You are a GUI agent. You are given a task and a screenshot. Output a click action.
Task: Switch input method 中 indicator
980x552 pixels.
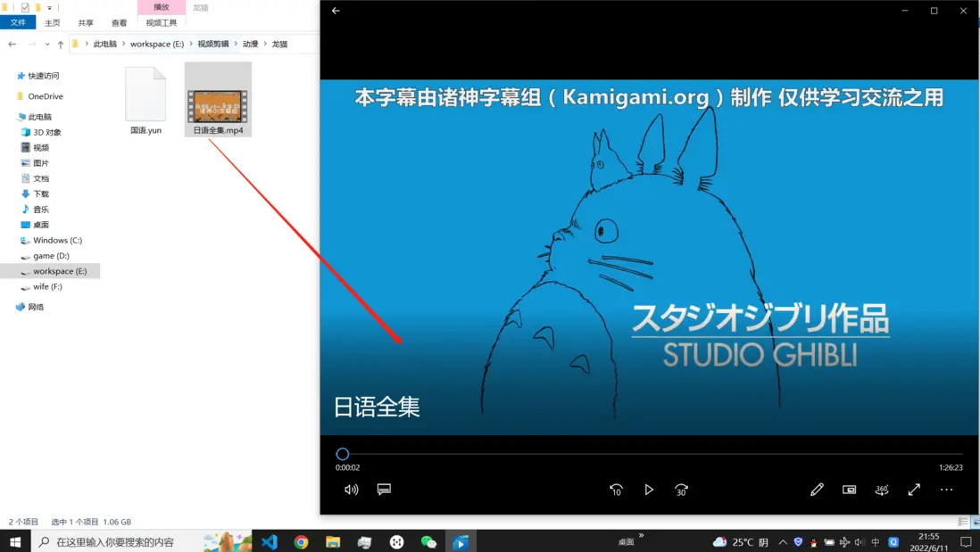875,542
